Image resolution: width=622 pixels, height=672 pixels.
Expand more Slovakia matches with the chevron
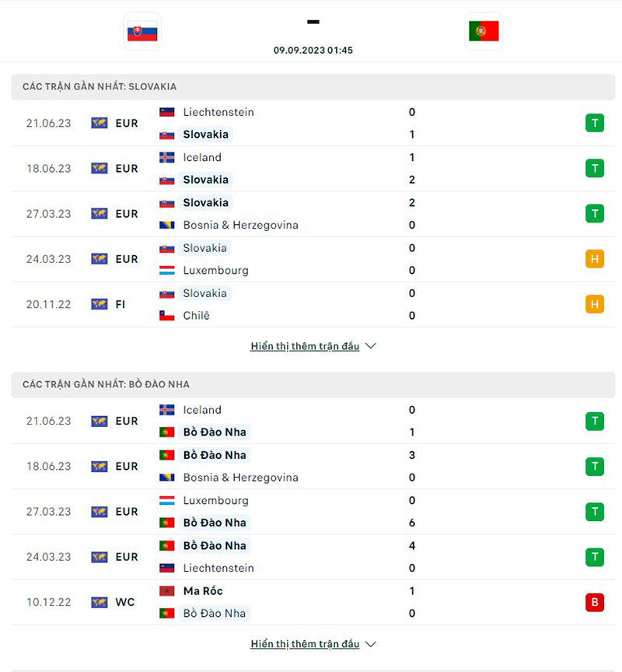371,346
